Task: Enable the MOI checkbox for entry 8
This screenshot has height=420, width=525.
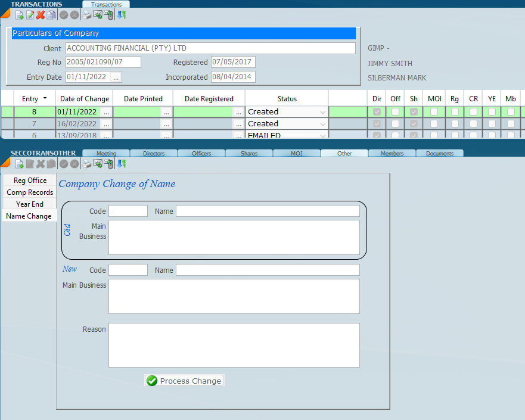Action: [434, 111]
